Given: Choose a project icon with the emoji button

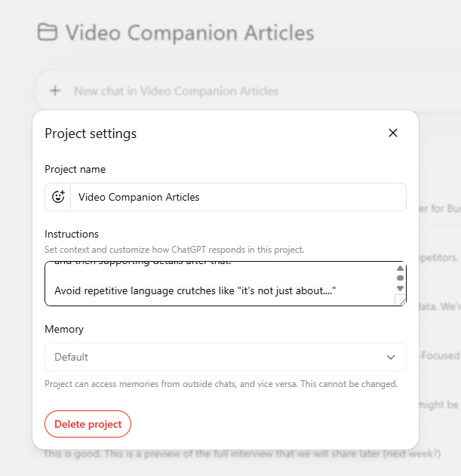Looking at the screenshot, I should click(58, 197).
